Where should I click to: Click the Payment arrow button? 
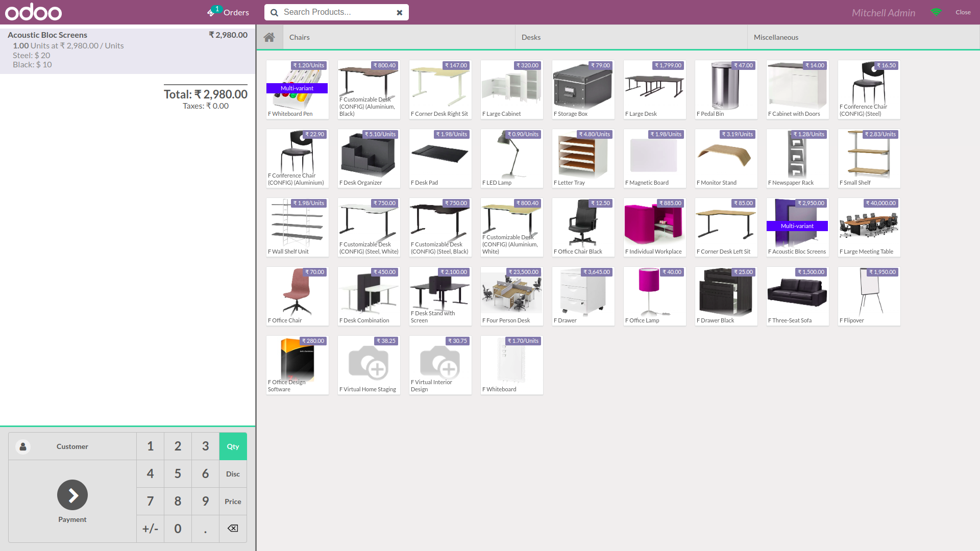tap(72, 495)
